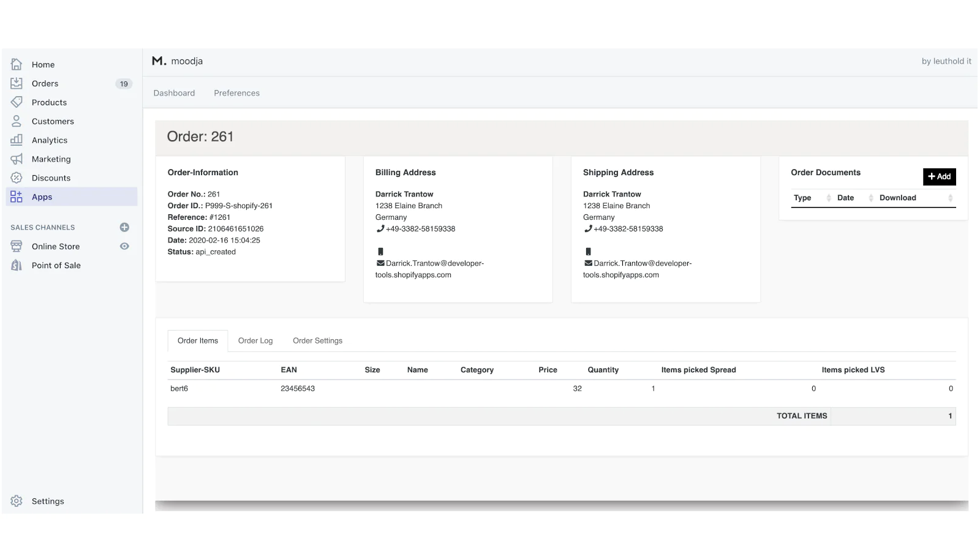This screenshot has width=980, height=551.
Task: Switch to the Order Settings tab
Action: [317, 341]
